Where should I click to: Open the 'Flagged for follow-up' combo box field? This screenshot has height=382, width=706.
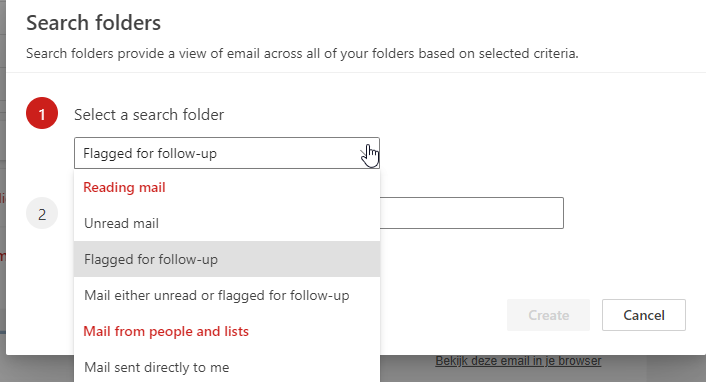pyautogui.click(x=227, y=153)
